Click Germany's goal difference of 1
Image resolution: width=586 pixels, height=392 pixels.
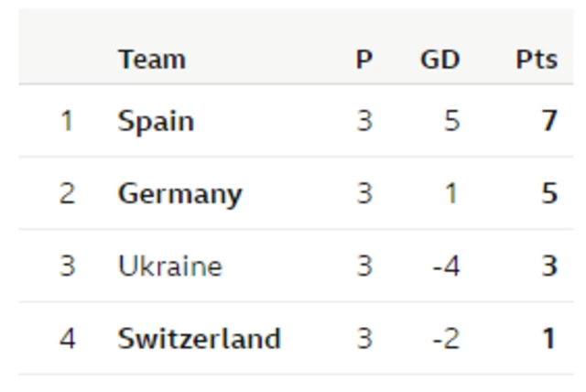(451, 193)
